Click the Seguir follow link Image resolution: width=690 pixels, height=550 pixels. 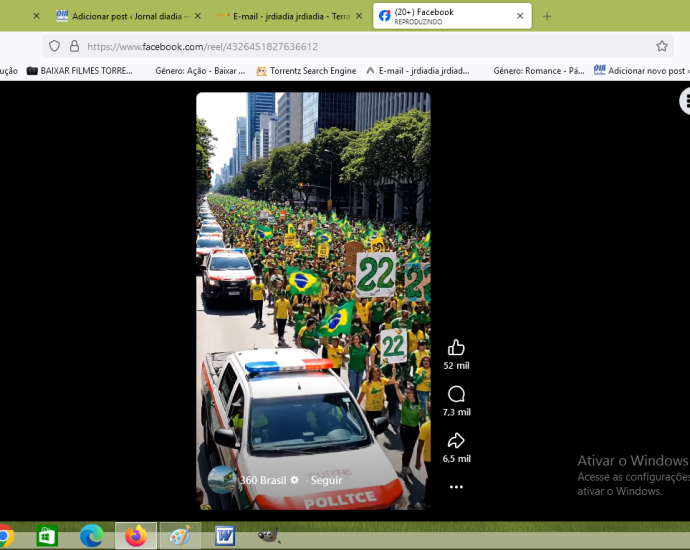[326, 480]
